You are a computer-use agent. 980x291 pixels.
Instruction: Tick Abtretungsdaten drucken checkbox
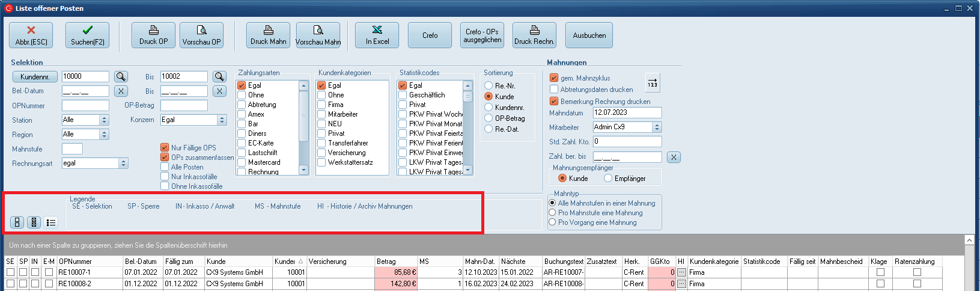pyautogui.click(x=554, y=90)
